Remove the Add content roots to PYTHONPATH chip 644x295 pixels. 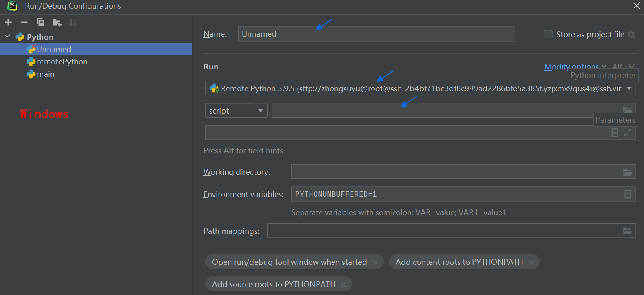pyautogui.click(x=532, y=262)
